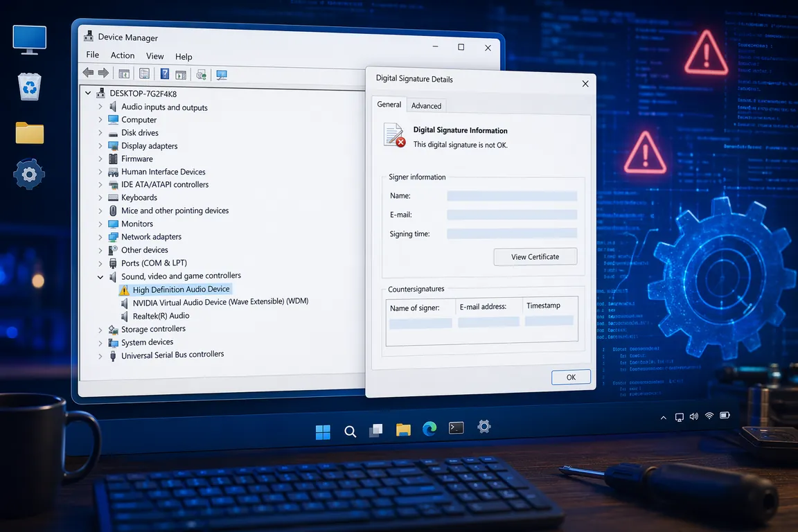Click the Firmware chip icon
The height and width of the screenshot is (532, 798).
[113, 159]
